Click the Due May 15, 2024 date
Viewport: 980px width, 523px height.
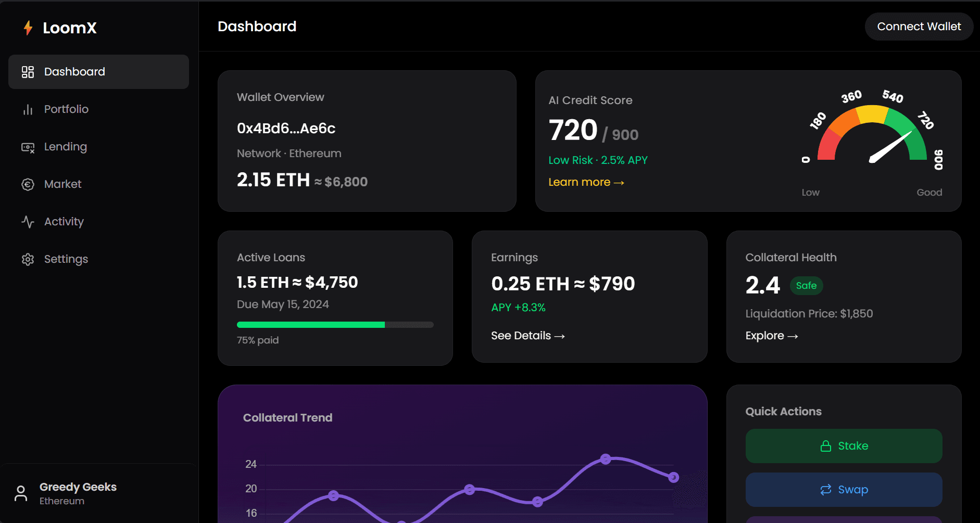[283, 304]
